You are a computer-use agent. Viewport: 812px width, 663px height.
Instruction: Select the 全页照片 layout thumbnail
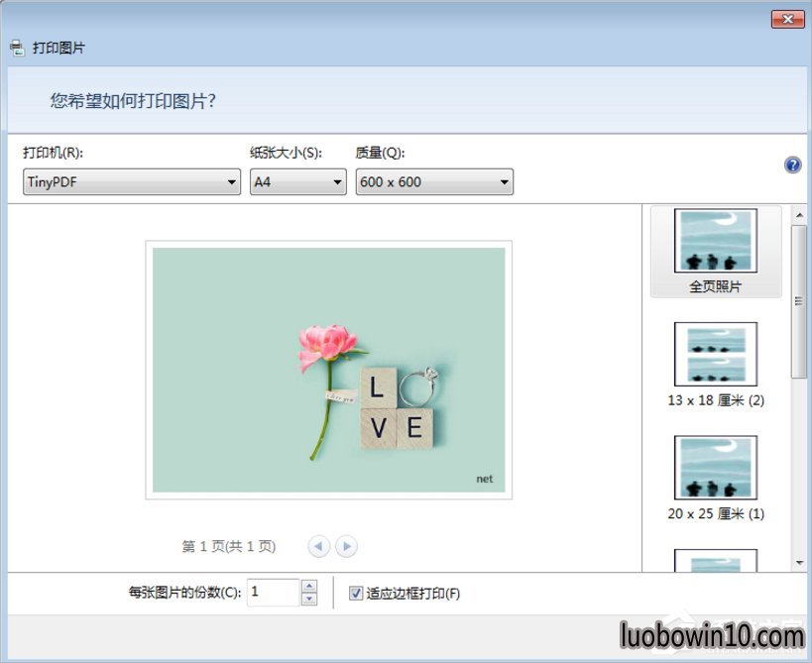716,252
